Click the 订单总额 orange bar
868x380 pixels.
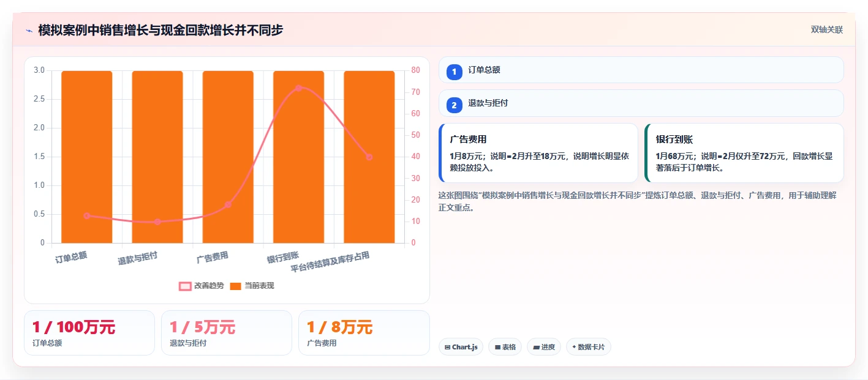click(x=86, y=157)
